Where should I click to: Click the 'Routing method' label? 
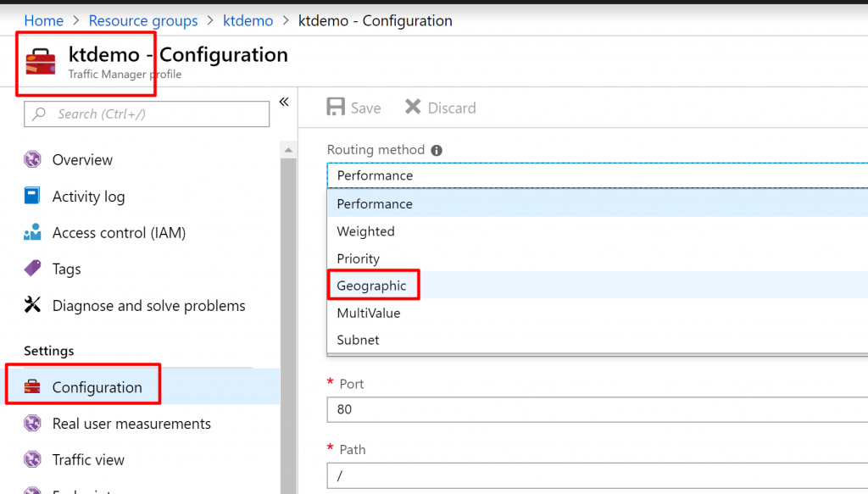[376, 150]
